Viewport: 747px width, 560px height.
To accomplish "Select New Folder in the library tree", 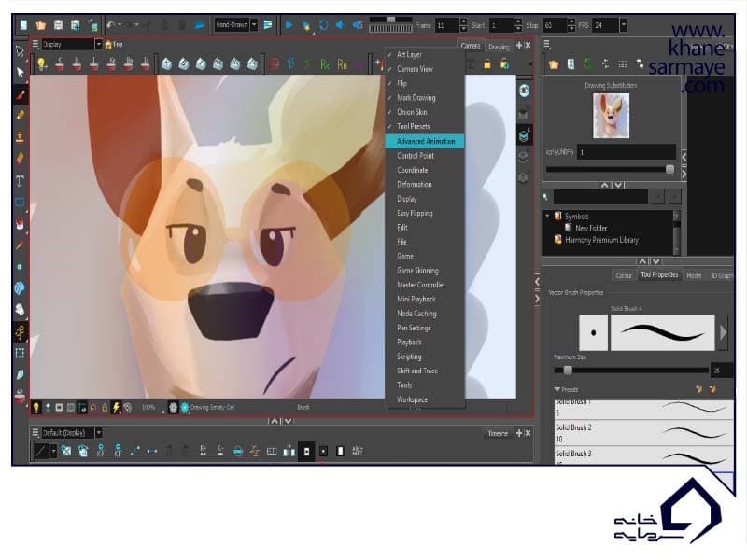I will coord(591,228).
